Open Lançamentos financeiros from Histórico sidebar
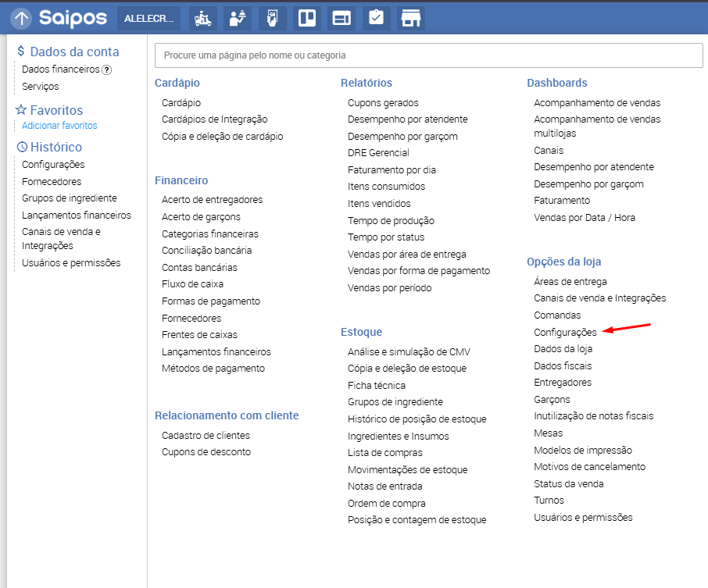This screenshot has width=708, height=588. click(x=77, y=215)
